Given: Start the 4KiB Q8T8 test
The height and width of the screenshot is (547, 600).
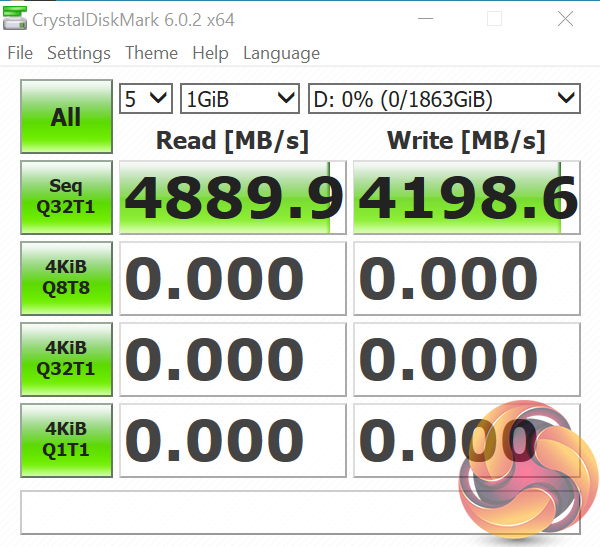Looking at the screenshot, I should pyautogui.click(x=67, y=278).
